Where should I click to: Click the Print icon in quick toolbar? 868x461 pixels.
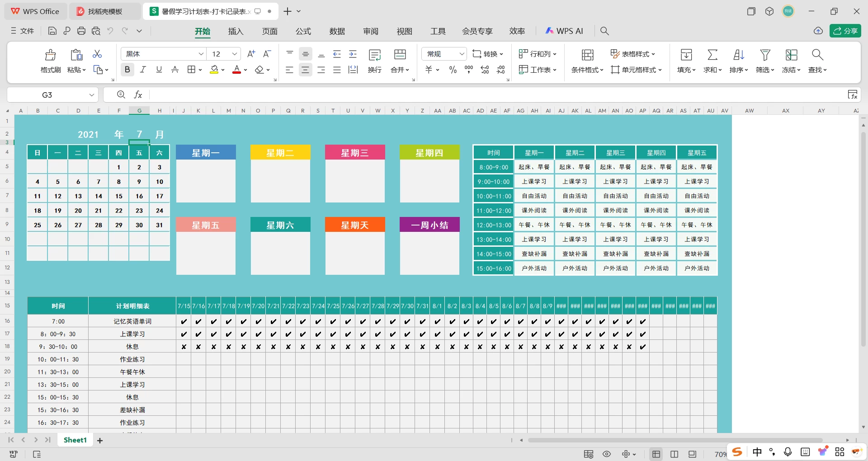[81, 31]
